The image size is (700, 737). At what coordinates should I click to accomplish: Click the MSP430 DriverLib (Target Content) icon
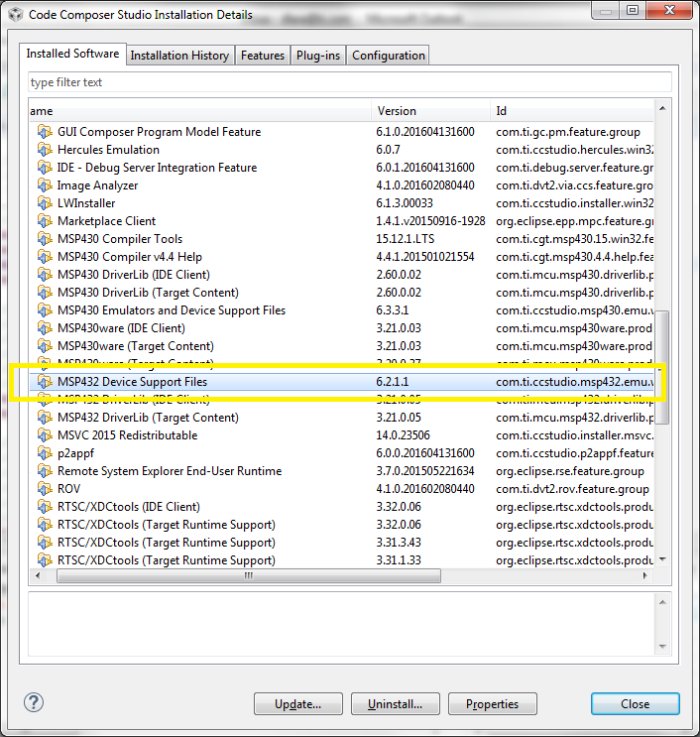45,293
